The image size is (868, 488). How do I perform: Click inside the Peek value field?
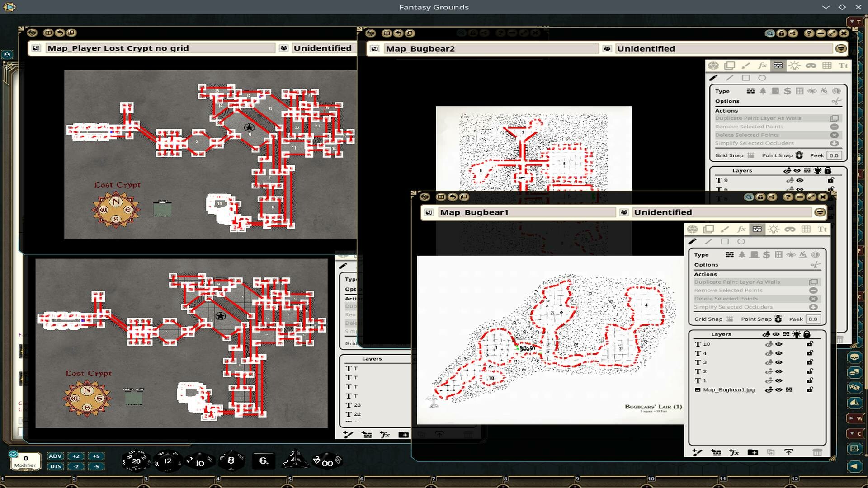click(x=813, y=319)
